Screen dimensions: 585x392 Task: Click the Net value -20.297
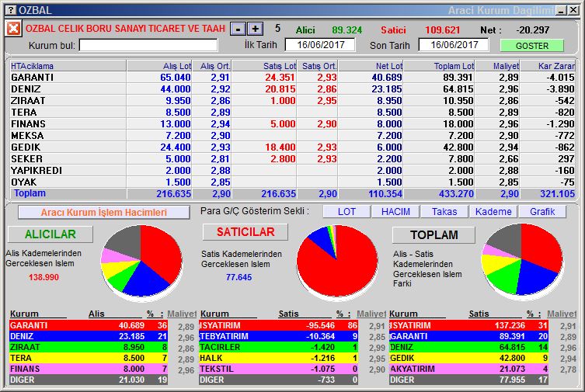pos(533,29)
